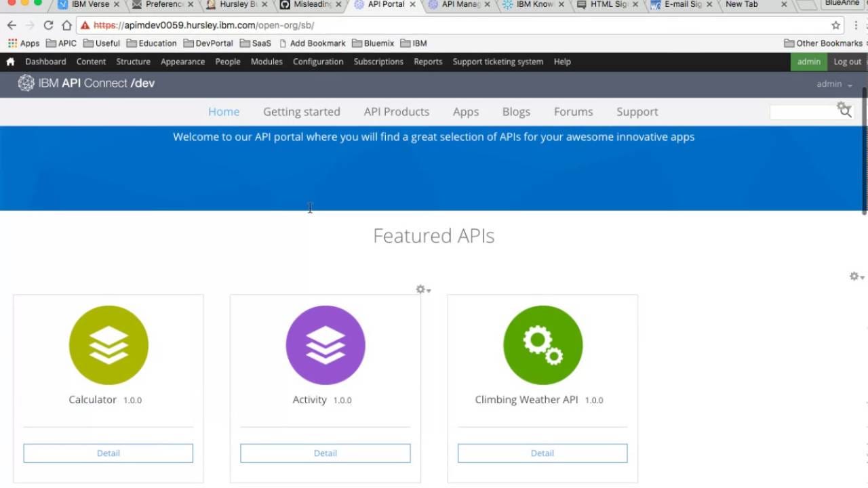This screenshot has height=488, width=868.
Task: Open the gear menu above Activity card
Action: click(x=423, y=289)
